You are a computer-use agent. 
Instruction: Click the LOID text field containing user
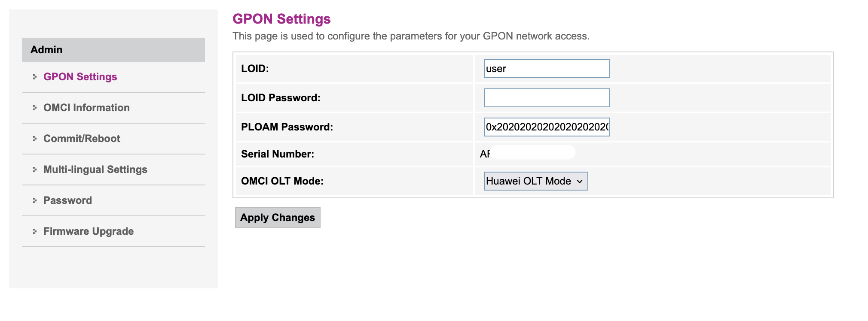[547, 69]
